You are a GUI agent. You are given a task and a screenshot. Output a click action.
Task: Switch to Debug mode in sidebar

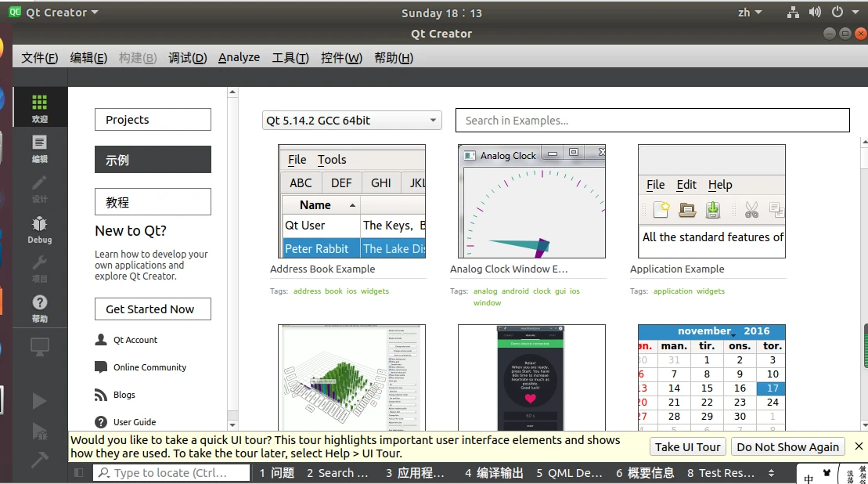[39, 229]
